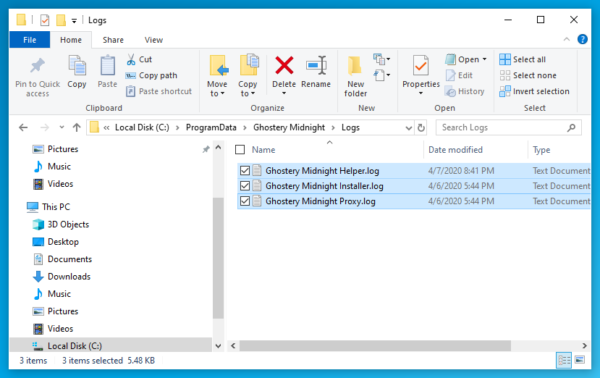Open Desktop in navigation pane

coord(56,242)
